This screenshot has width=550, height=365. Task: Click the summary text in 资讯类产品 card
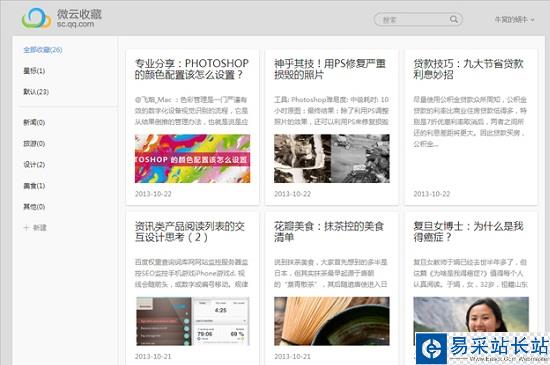point(192,273)
